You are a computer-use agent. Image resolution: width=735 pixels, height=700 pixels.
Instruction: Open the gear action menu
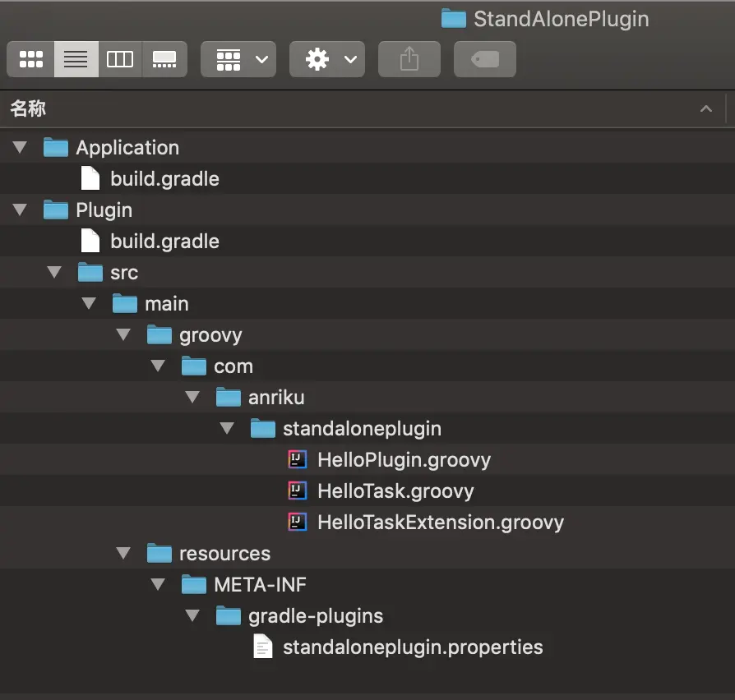tap(327, 59)
